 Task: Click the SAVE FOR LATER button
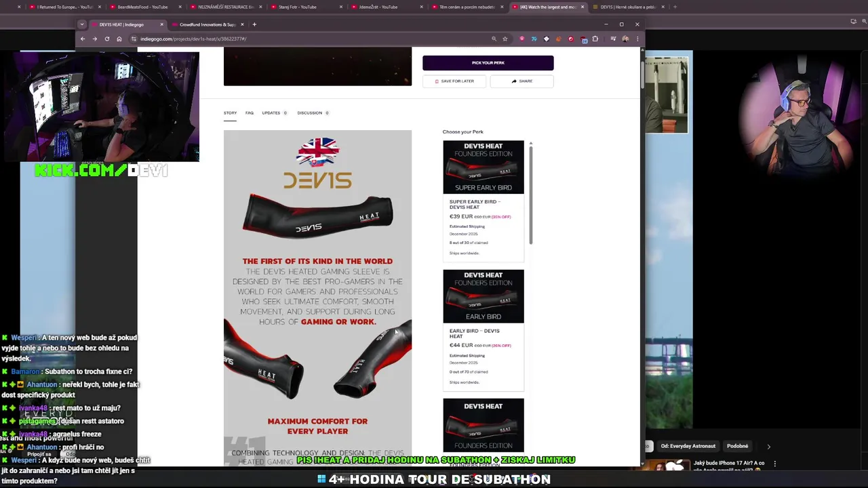point(454,81)
